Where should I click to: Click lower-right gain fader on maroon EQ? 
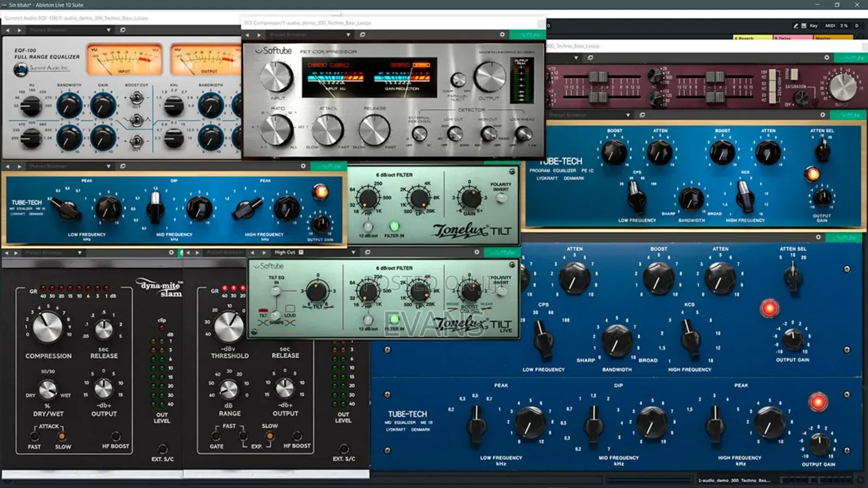714,97
